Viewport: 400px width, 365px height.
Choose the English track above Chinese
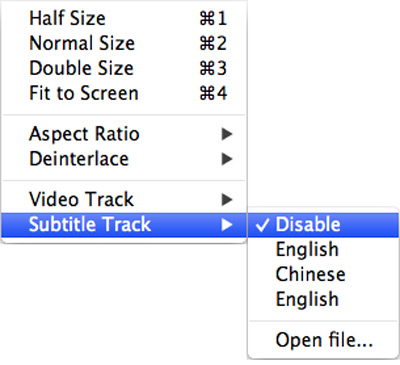[x=323, y=249]
